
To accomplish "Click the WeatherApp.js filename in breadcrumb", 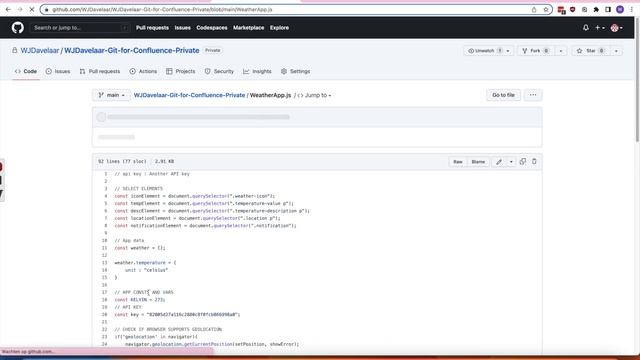I will 270,95.
